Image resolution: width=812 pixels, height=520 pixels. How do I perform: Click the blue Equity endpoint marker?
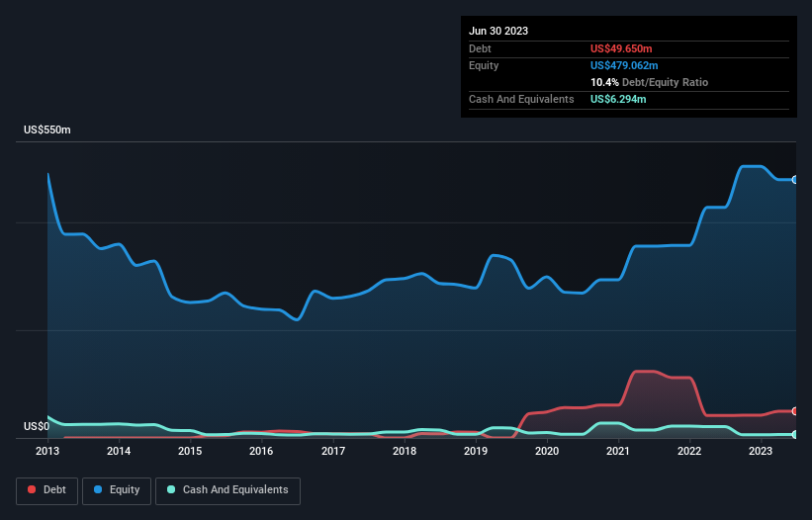795,180
